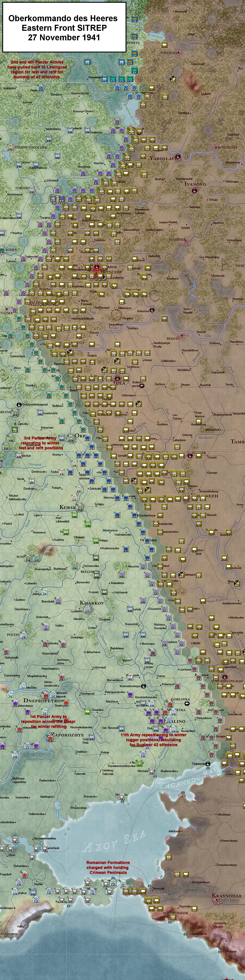Click the Vyshnyvolochek city label
The width and height of the screenshot is (245, 980).
(x=31, y=147)
